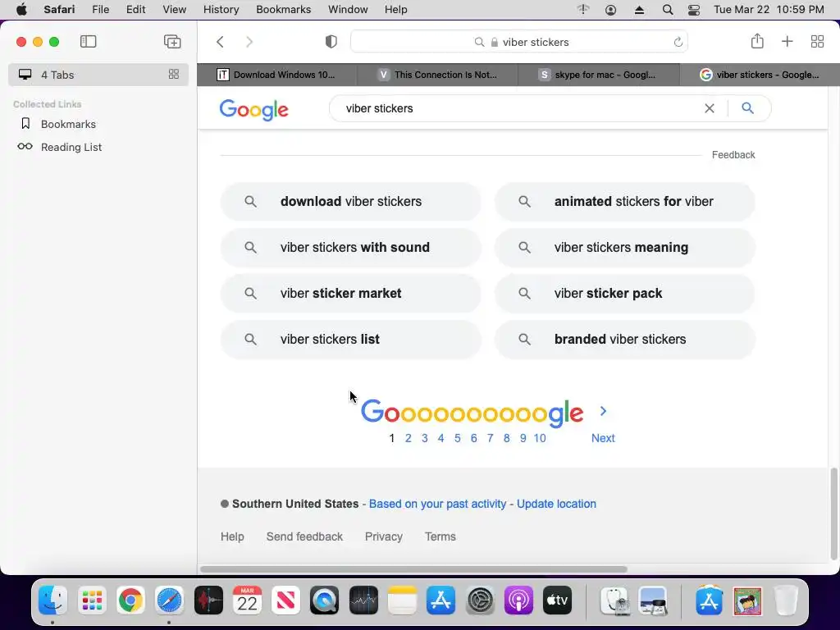840x630 pixels.
Task: Search viber sticker pack suggestion
Action: (x=624, y=294)
